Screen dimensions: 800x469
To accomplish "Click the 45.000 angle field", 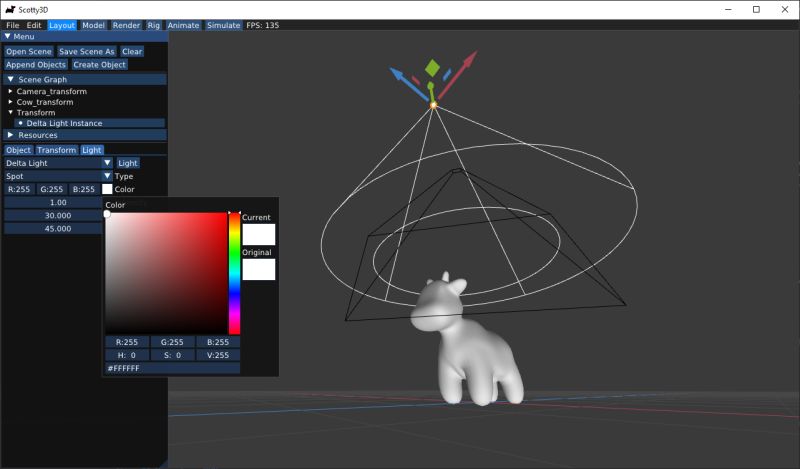I will click(53, 229).
